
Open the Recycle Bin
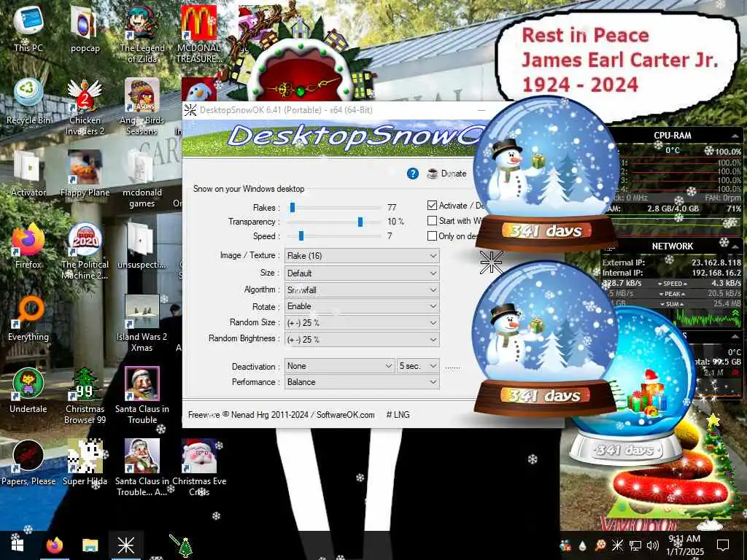[28, 101]
